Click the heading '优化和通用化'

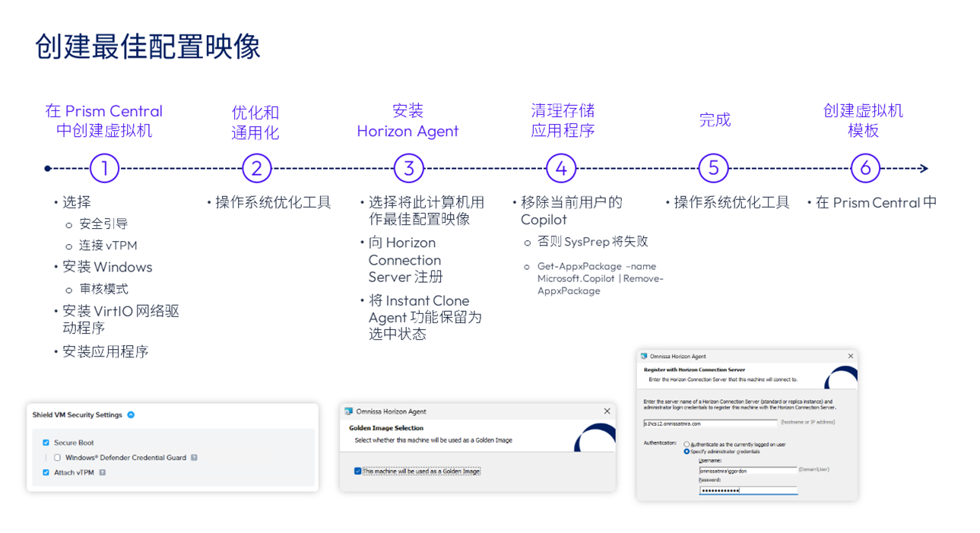[x=255, y=122]
